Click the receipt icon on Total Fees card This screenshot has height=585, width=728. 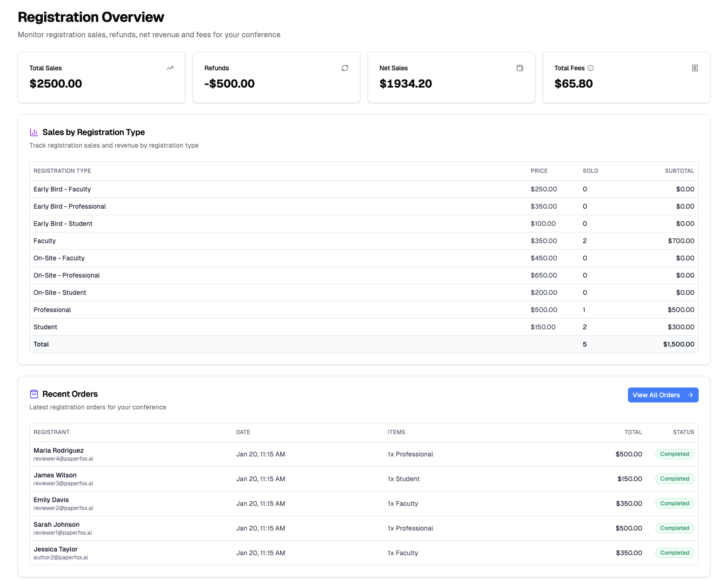tap(694, 68)
